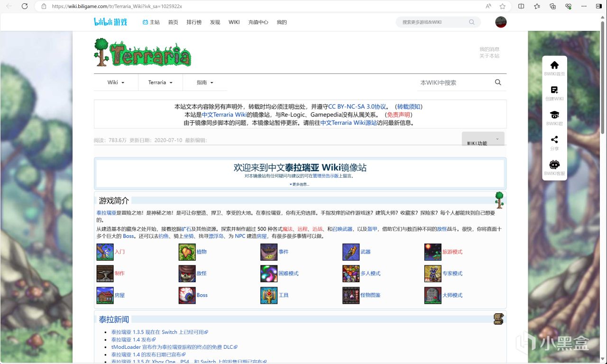Expand the Terraria dropdown menu
The width and height of the screenshot is (607, 364).
160,82
